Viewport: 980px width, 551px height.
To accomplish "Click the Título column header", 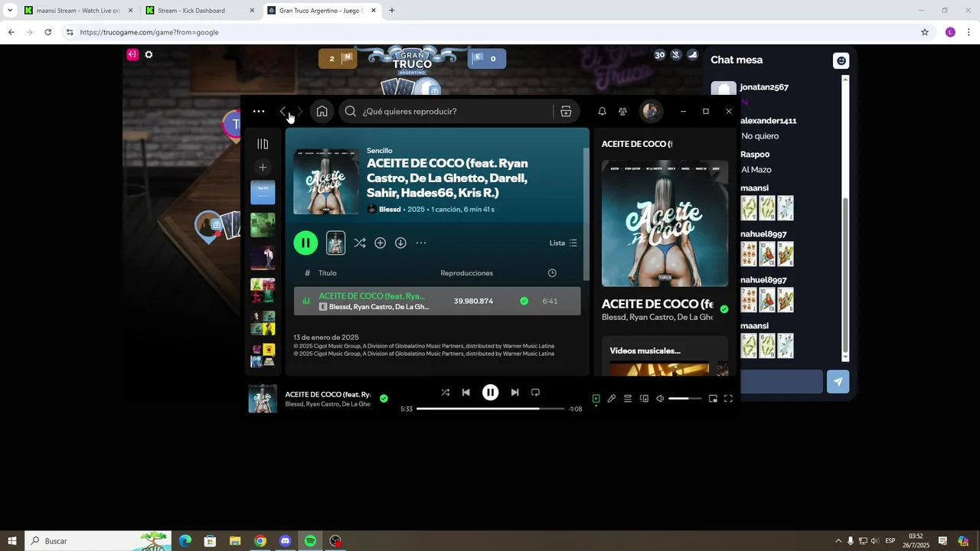I will (328, 273).
